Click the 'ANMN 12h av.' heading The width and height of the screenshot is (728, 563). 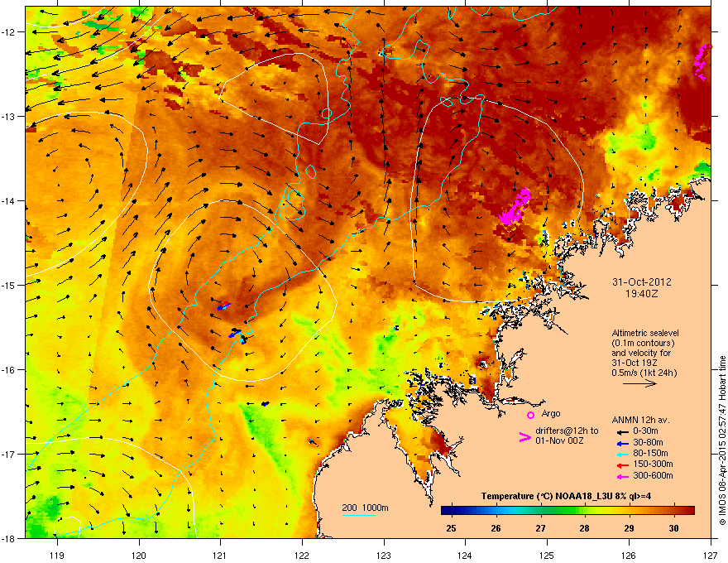(640, 420)
